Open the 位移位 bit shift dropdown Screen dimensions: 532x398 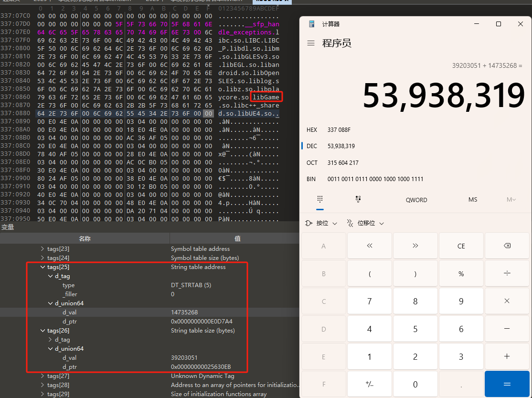click(x=365, y=223)
